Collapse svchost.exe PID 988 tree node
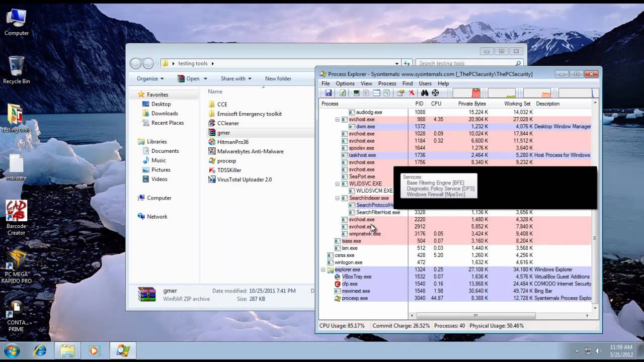This screenshot has width=644, height=362. click(x=338, y=120)
